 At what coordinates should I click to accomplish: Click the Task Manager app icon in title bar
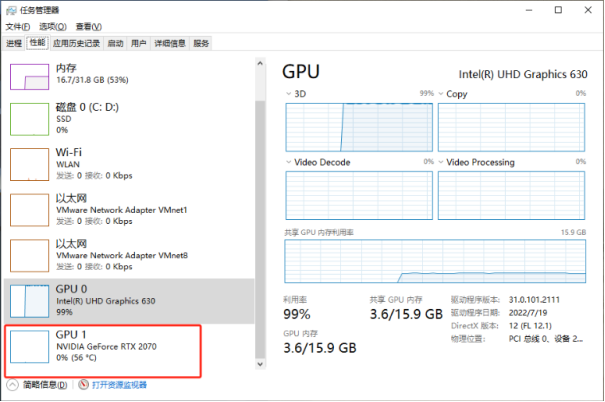point(10,9)
